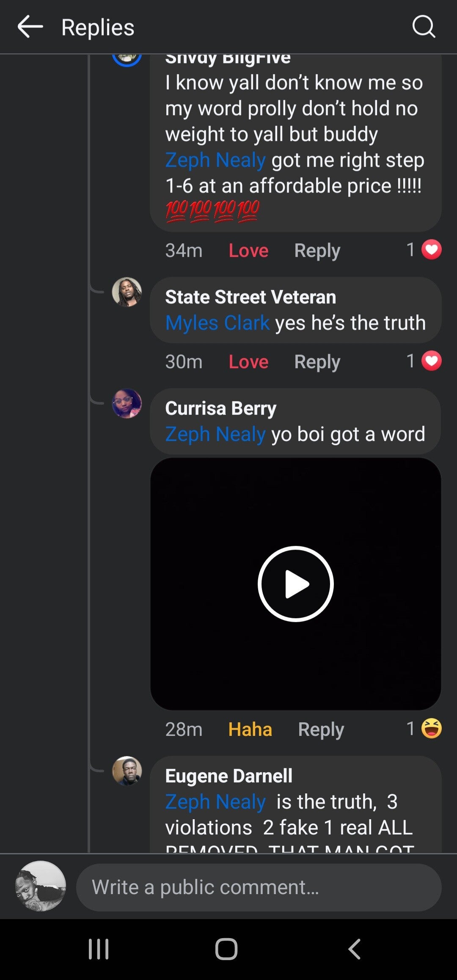Tap the heart reaction on the 34m comment

[x=431, y=250]
